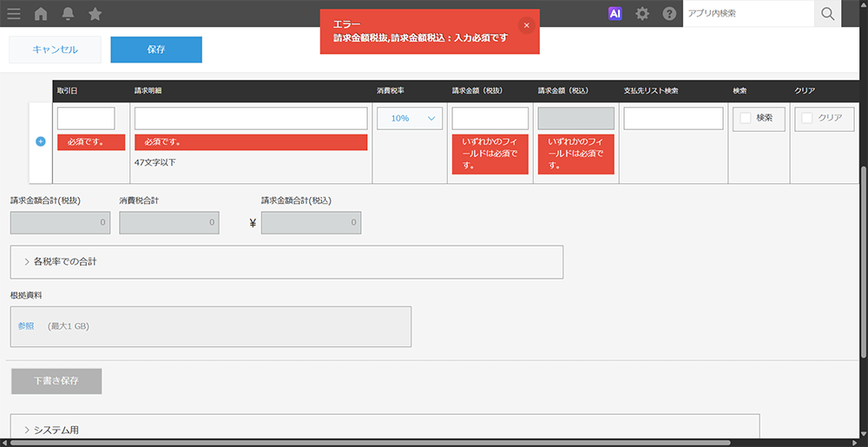The height and width of the screenshot is (447, 868).
Task: Click the 請求明細 text input field
Action: click(251, 118)
